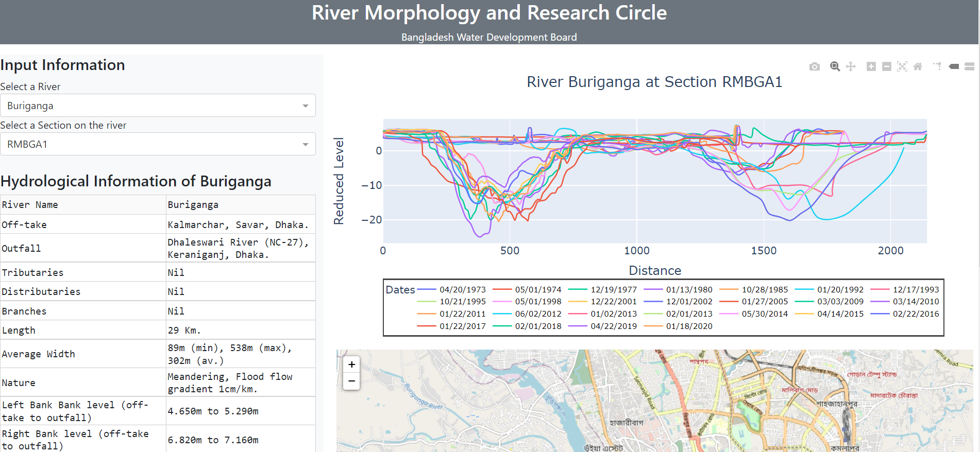The width and height of the screenshot is (980, 452).
Task: Reset axes with the home icon
Action: pos(918,66)
